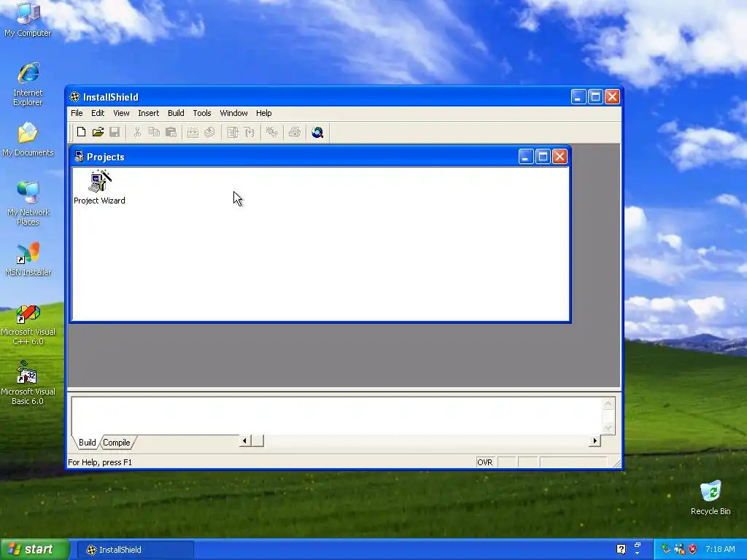Click the InstallShield title bar icon
This screenshot has height=560, width=747.
[x=75, y=97]
